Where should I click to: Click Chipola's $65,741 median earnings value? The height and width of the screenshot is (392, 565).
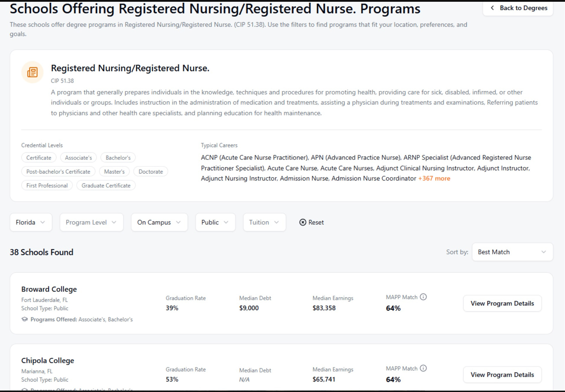[324, 379]
